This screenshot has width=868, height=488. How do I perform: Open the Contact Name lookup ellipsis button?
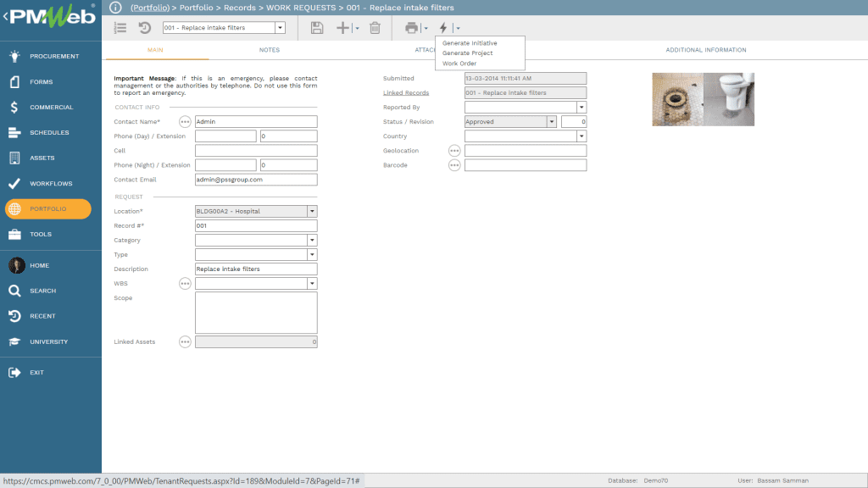pos(185,122)
